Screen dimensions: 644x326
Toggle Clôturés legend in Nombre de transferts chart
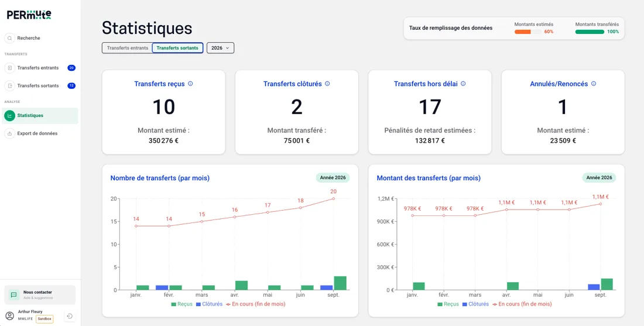pyautogui.click(x=209, y=304)
